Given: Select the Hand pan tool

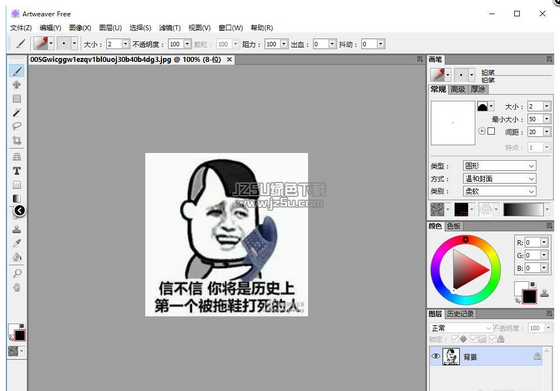Looking at the screenshot, I should point(17,287).
